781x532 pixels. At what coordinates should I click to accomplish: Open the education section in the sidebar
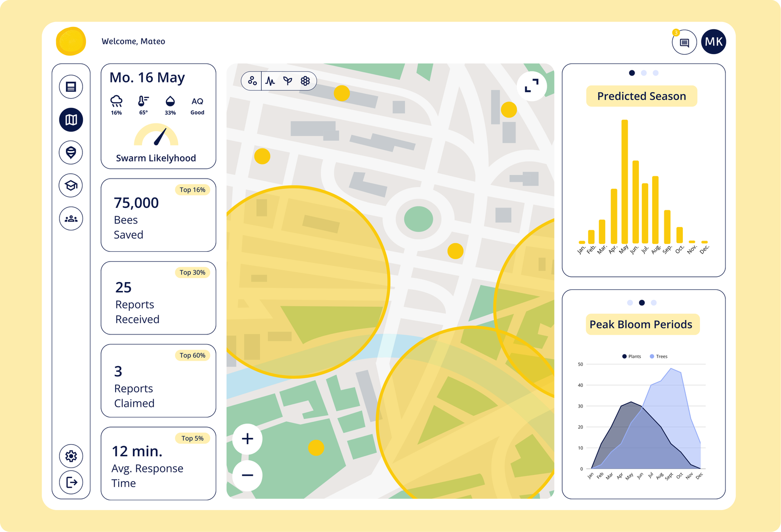click(71, 185)
